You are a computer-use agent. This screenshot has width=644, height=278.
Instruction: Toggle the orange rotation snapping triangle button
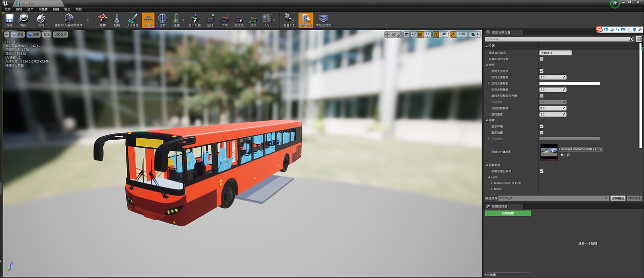coord(436,35)
